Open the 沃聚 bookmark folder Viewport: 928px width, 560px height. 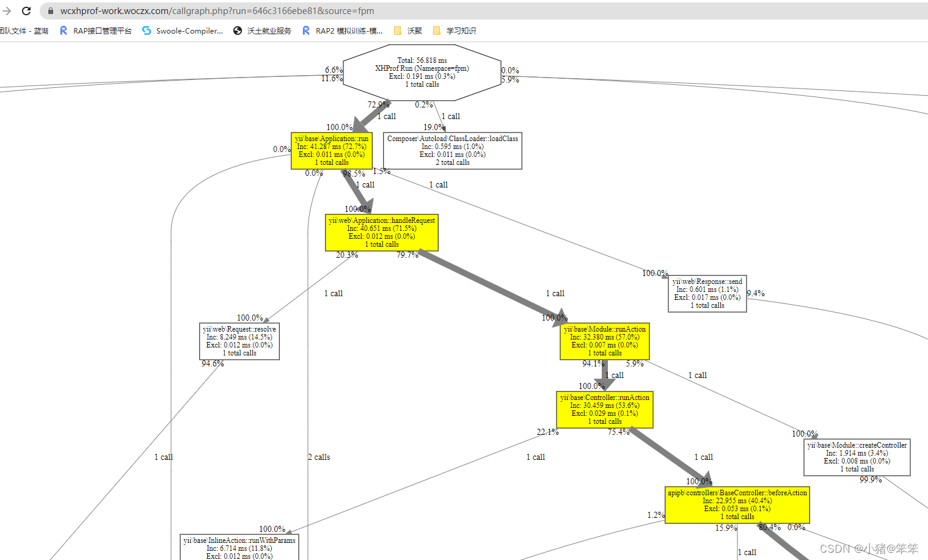408,31
